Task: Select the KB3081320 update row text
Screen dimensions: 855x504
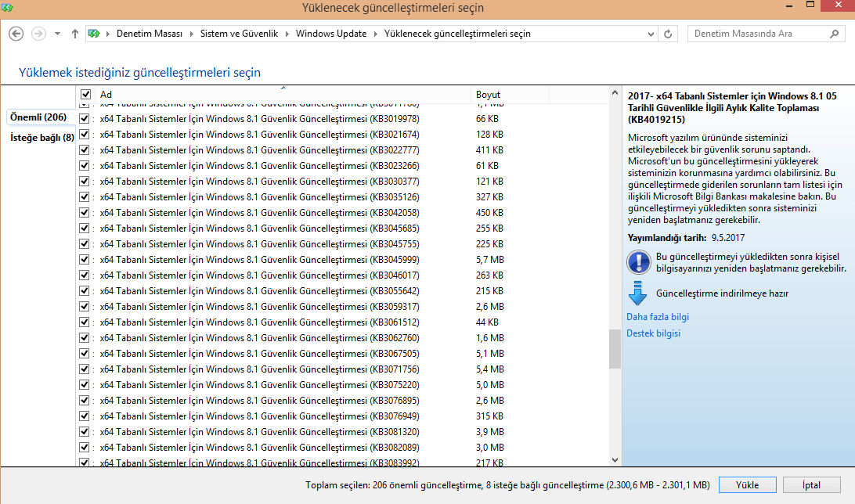Action: pyautogui.click(x=260, y=431)
